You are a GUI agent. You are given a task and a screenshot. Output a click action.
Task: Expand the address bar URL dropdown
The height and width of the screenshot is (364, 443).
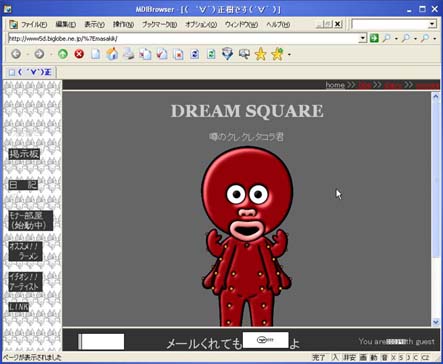(x=363, y=38)
